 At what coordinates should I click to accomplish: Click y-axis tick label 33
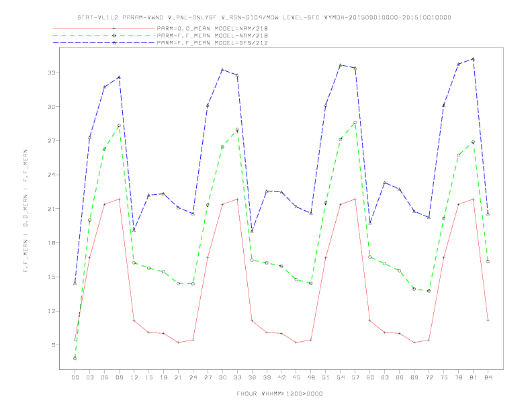(x=52, y=73)
